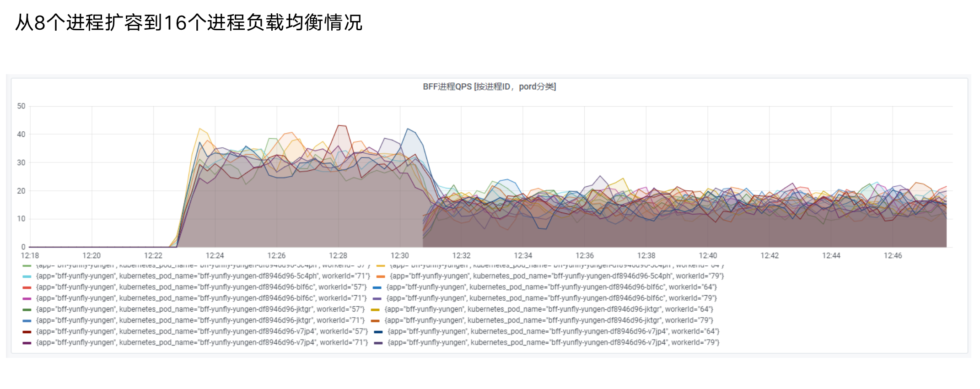980x389 pixels.
Task: Select legend text v7jp4 workerId="71"
Action: (x=202, y=342)
